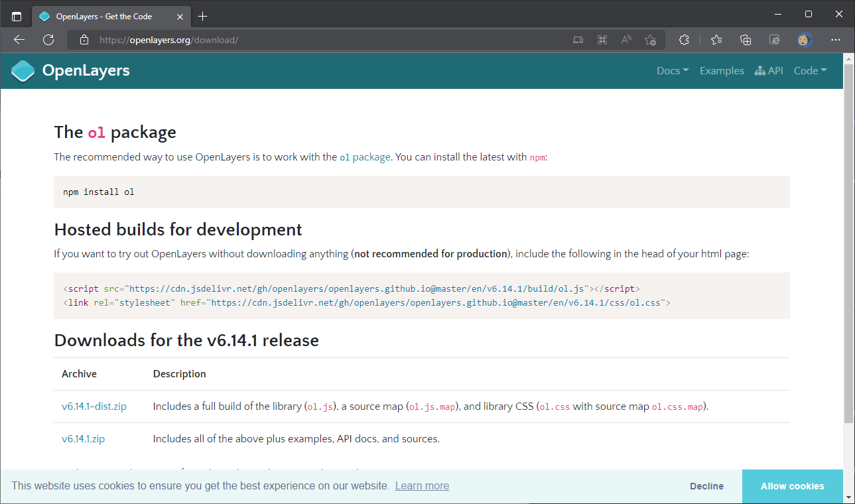This screenshot has height=504, width=855.
Task: Open the browser Extensions icon
Action: (x=685, y=40)
